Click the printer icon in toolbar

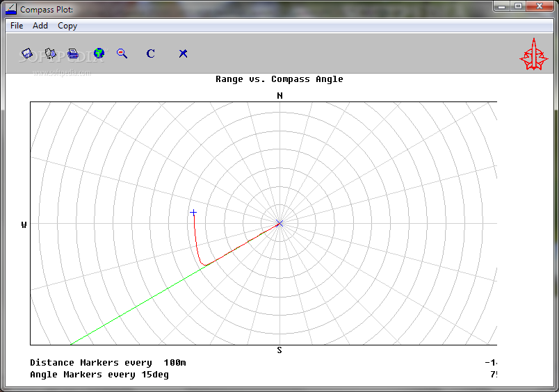73,53
